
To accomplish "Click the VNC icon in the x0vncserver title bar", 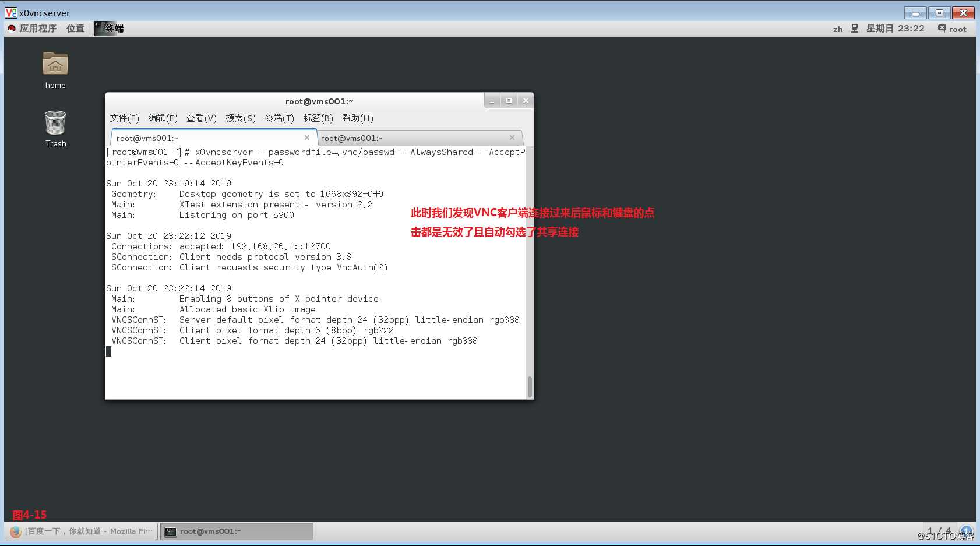I will (10, 12).
